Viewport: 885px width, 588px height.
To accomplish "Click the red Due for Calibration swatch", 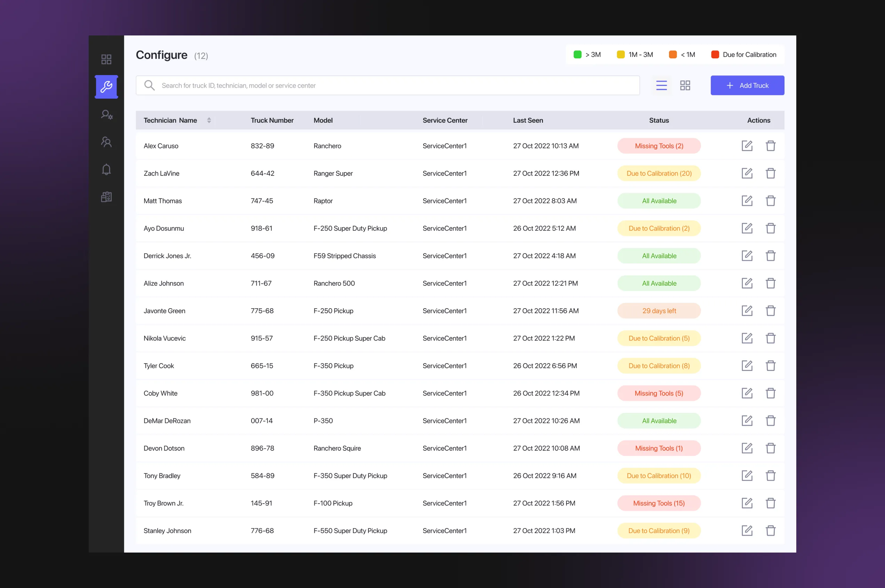I will click(715, 55).
